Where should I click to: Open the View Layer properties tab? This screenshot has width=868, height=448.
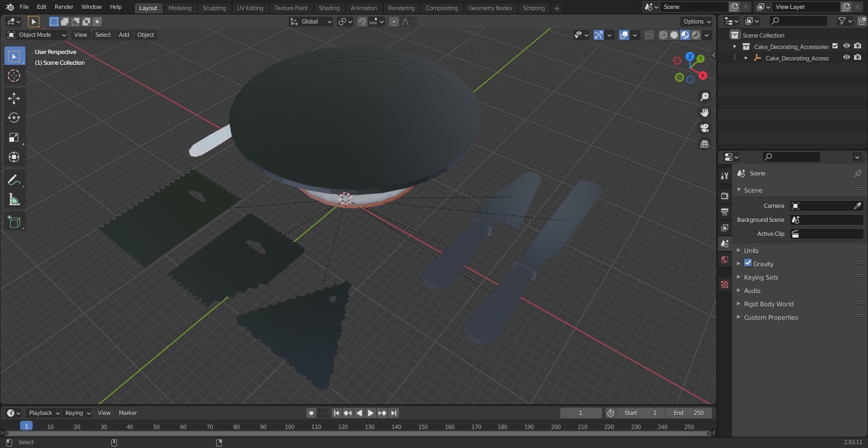click(x=724, y=227)
